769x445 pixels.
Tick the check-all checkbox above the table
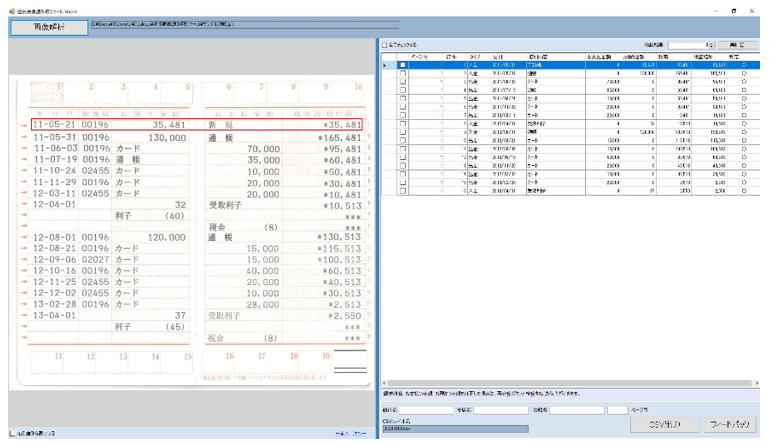pos(384,45)
